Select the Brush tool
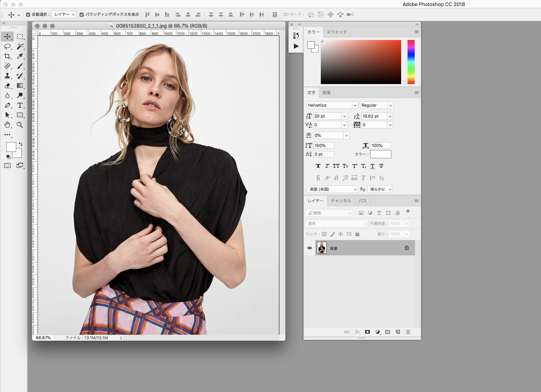Viewport: 541px width, 392px height. (20, 66)
